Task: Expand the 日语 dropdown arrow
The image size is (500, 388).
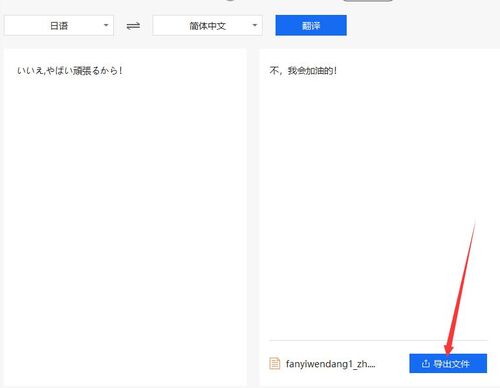Action: click(106, 25)
